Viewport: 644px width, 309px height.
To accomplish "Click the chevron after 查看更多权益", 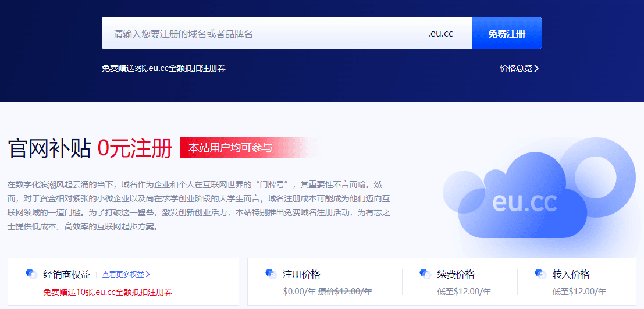I will coord(148,275).
